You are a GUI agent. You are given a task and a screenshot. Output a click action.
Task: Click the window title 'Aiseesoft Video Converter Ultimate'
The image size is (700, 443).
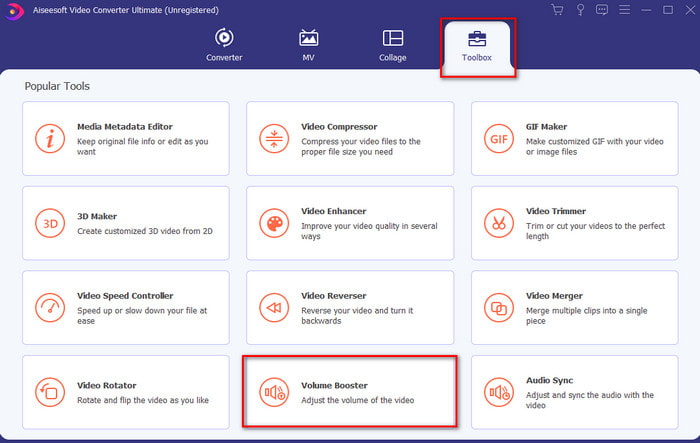(125, 10)
